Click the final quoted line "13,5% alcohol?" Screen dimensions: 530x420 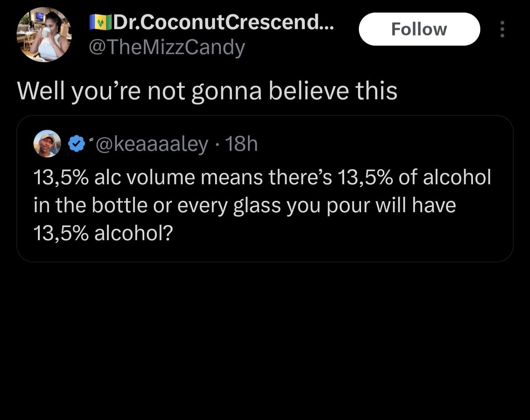pyautogui.click(x=103, y=233)
